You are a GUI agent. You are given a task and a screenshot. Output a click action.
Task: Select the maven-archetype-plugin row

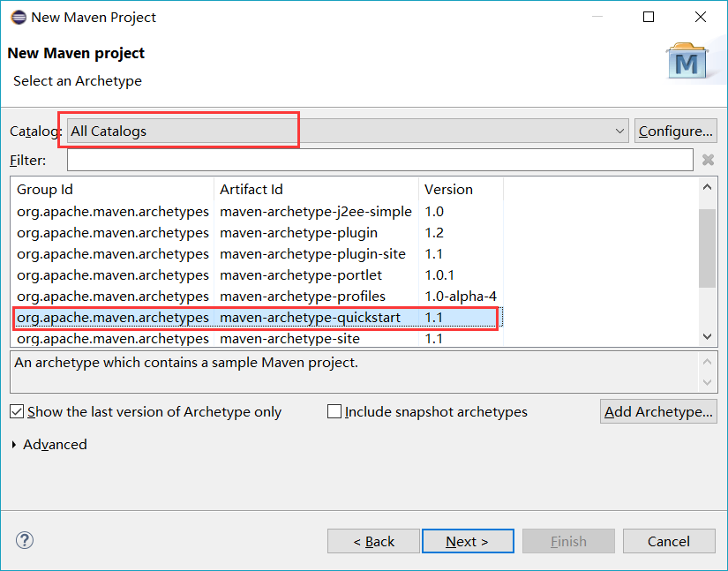(258, 233)
